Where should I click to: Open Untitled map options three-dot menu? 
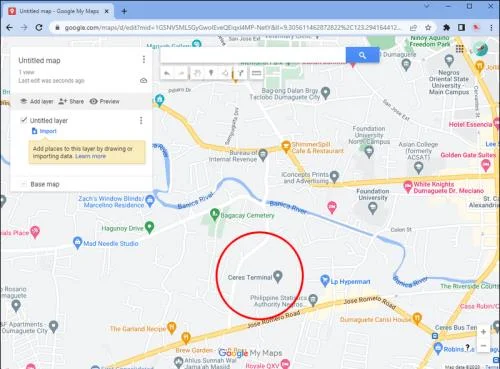(x=144, y=60)
